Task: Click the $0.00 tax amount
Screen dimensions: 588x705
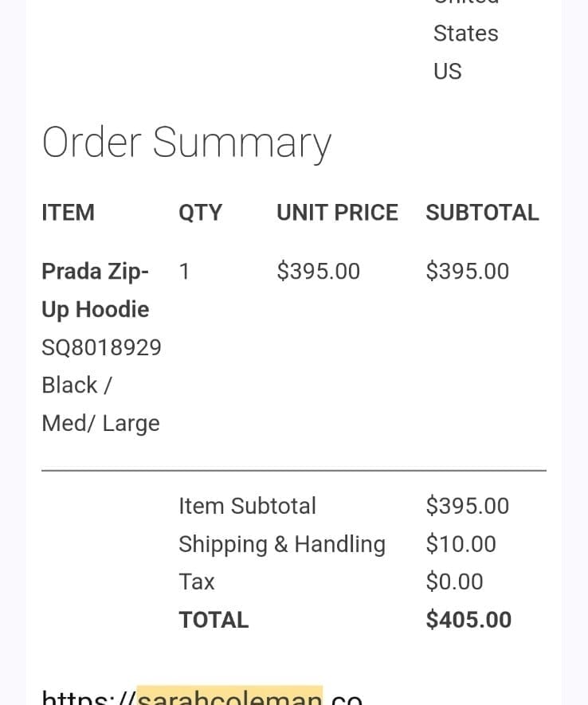Action: 454,582
